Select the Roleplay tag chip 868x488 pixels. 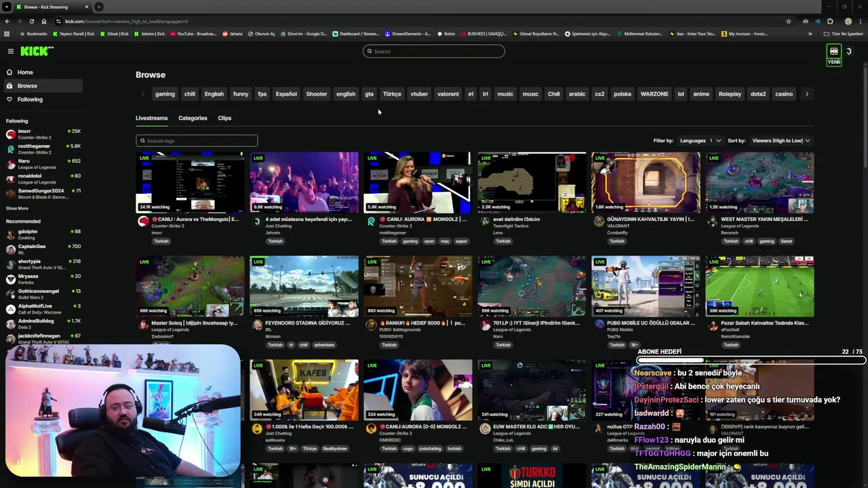730,94
